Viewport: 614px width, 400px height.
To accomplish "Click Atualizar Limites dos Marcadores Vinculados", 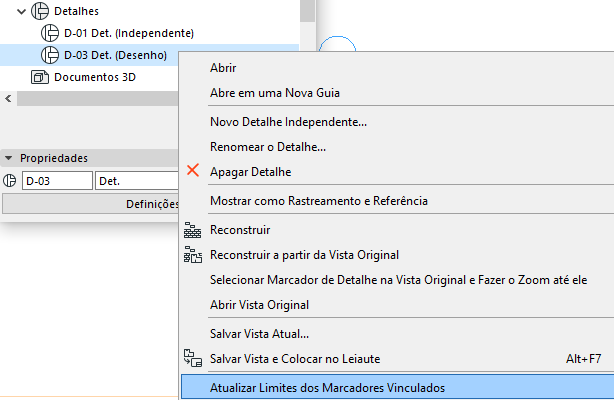I will coord(327,387).
